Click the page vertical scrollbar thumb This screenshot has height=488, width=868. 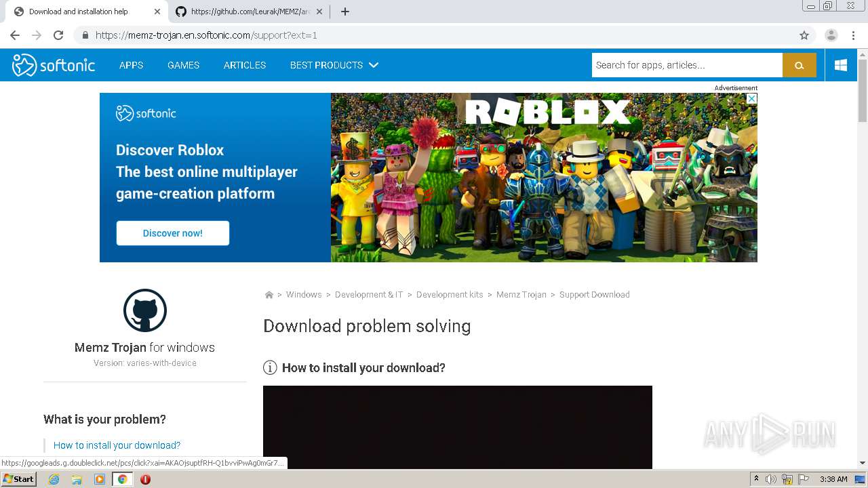[863, 90]
